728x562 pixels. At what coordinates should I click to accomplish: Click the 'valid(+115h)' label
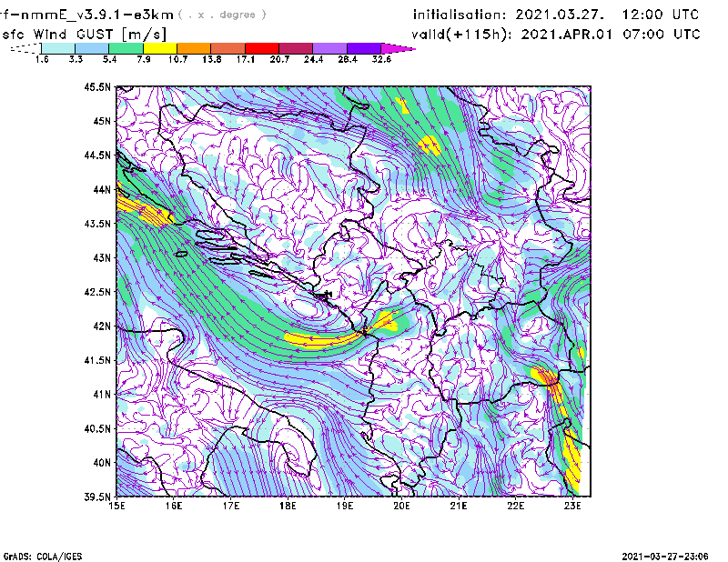[460, 35]
